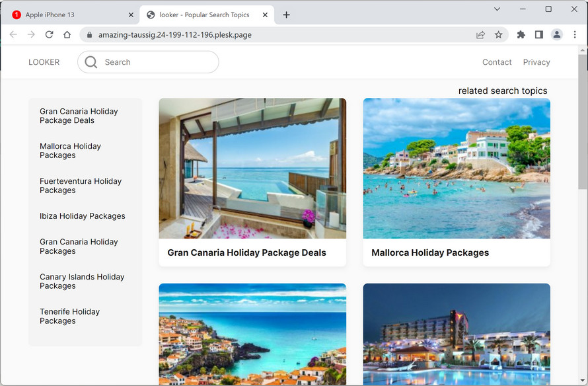588x386 pixels.
Task: Open Fuerteventura Holiday Packages sidebar link
Action: (x=81, y=186)
